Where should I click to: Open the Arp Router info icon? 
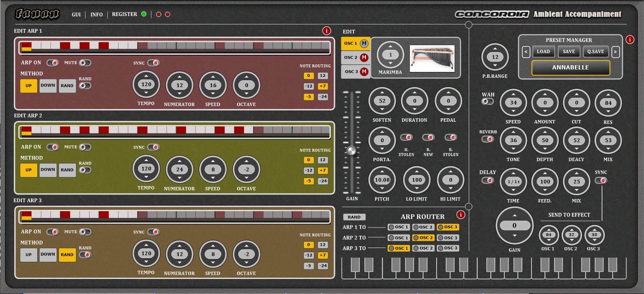[x=461, y=215]
